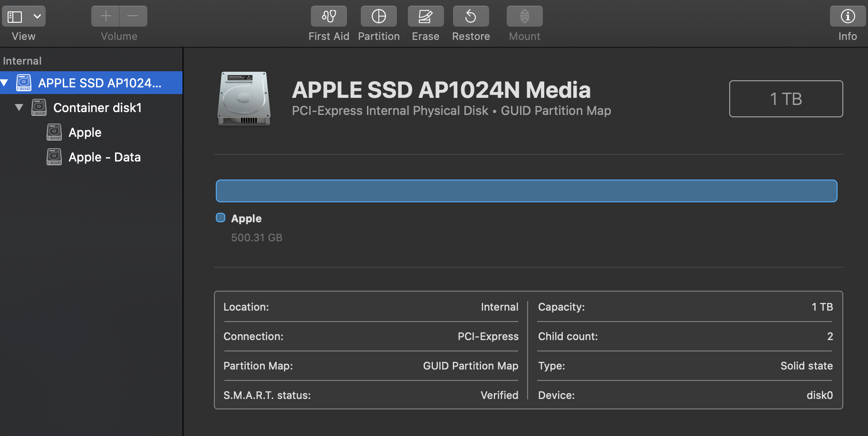
Task: Click the Remove Volume minus button
Action: click(x=133, y=17)
